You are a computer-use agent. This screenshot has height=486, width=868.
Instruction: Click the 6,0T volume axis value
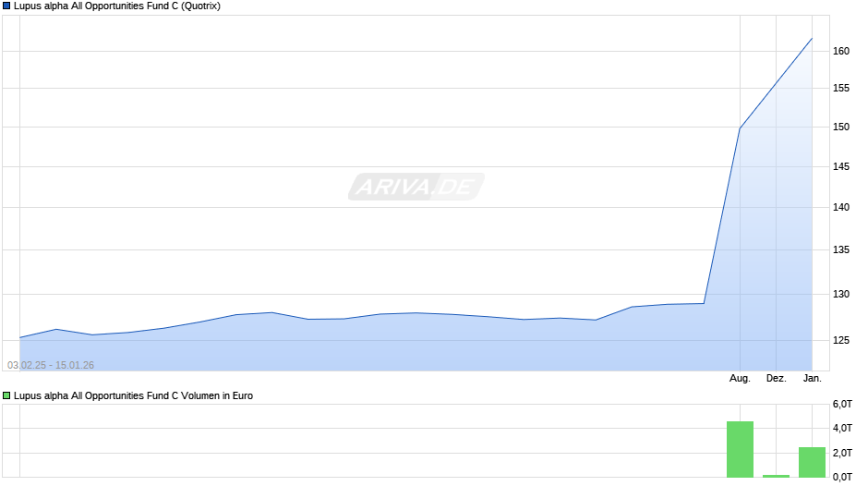point(842,405)
